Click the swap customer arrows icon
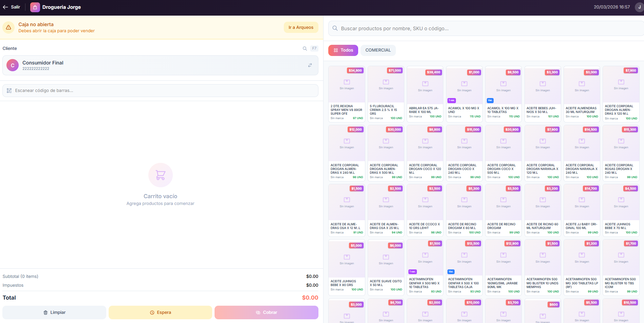 (310, 65)
